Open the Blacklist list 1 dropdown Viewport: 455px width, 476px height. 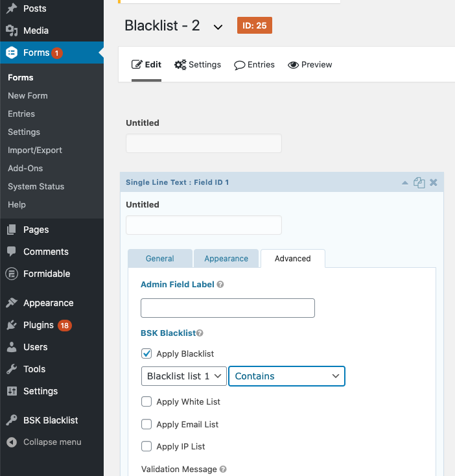184,376
